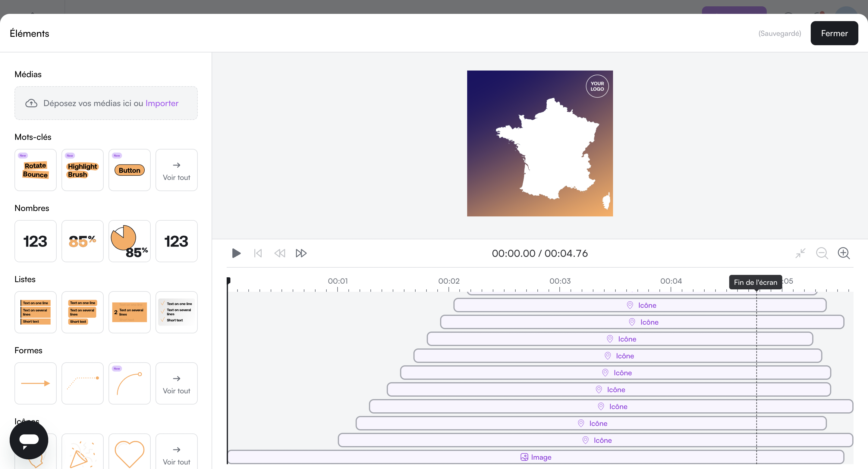Viewport: 868px width, 469px height.
Task: Zoom in the timeline
Action: (844, 253)
